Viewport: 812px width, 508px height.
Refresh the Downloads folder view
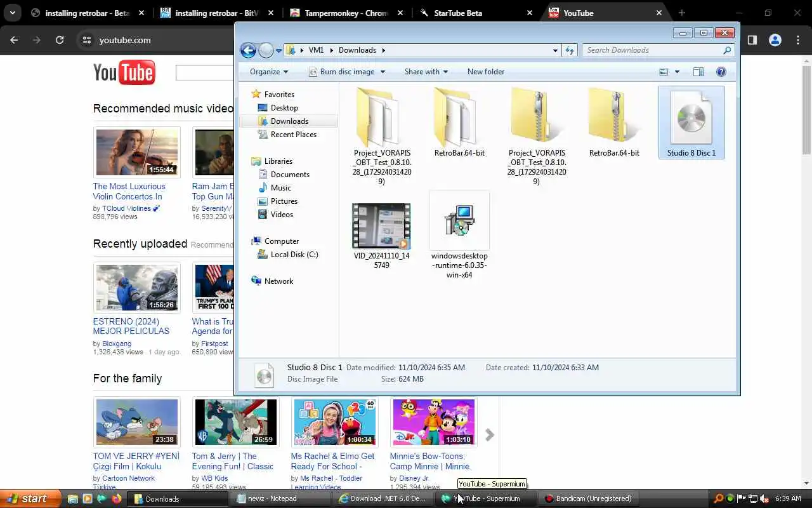tap(570, 50)
